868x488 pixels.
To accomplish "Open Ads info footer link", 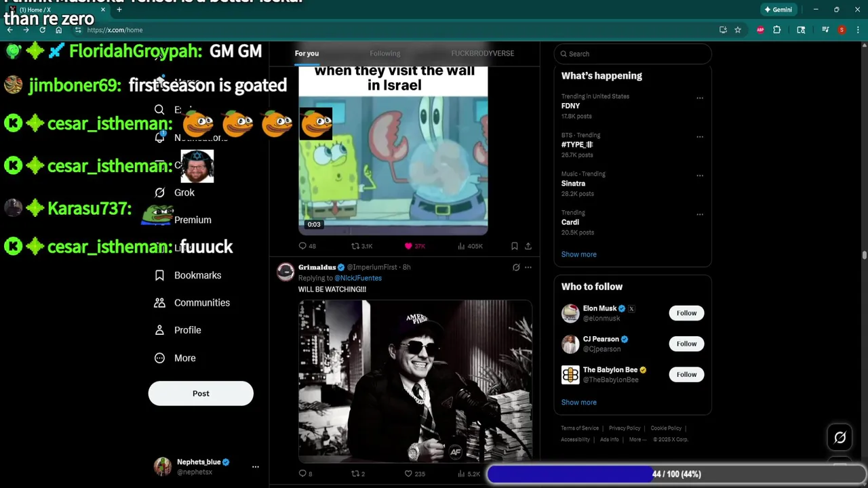I will click(609, 439).
